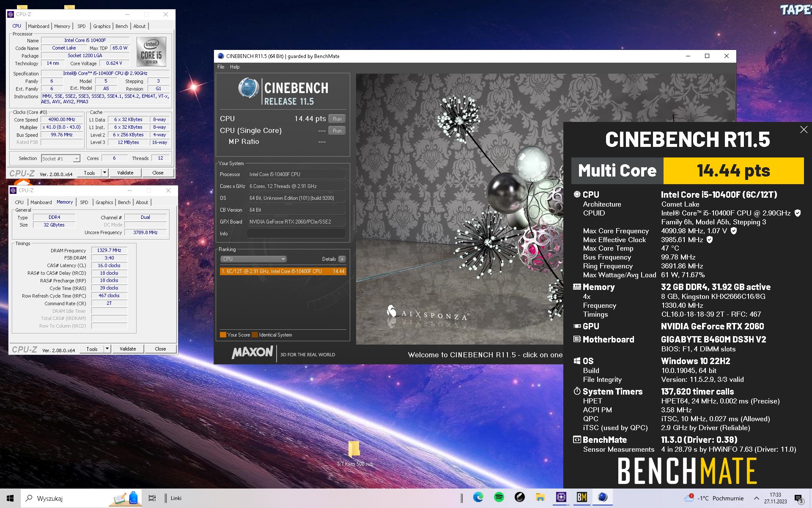
Task: Open Bench tab in lower CPU-Z window
Action: pyautogui.click(x=124, y=202)
